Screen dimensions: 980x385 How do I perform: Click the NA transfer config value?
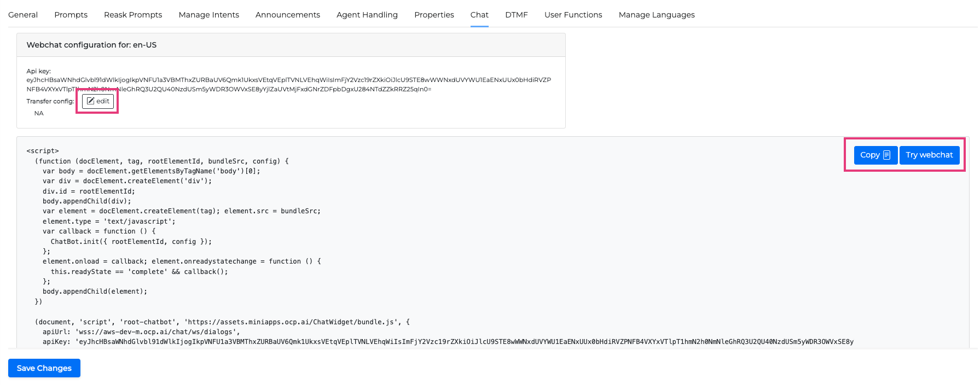pos(39,113)
